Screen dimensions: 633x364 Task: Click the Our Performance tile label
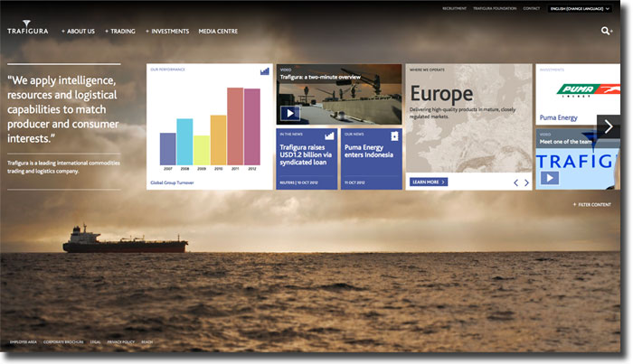pos(167,70)
